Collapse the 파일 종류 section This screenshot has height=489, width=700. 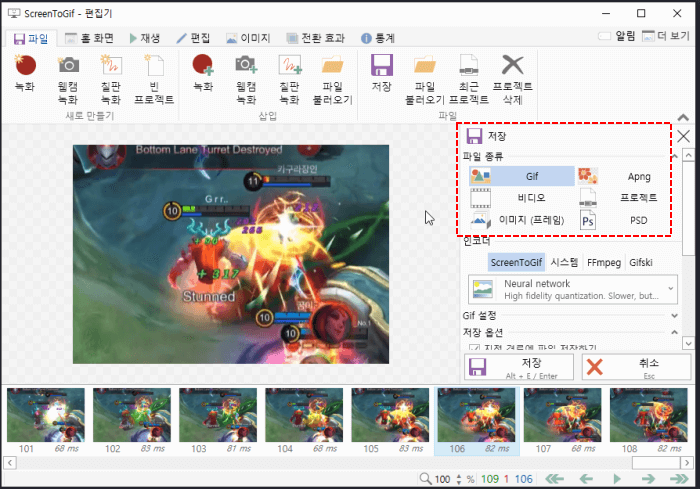(675, 156)
